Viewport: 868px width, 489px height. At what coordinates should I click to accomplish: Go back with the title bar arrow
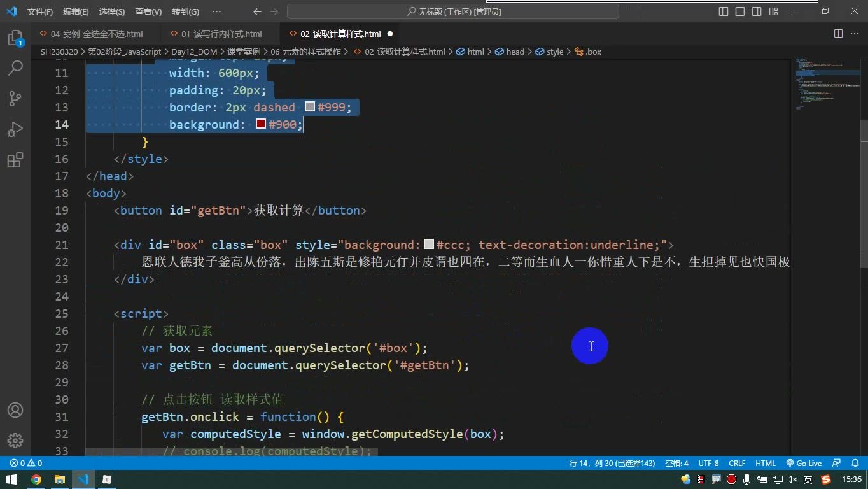click(x=257, y=11)
